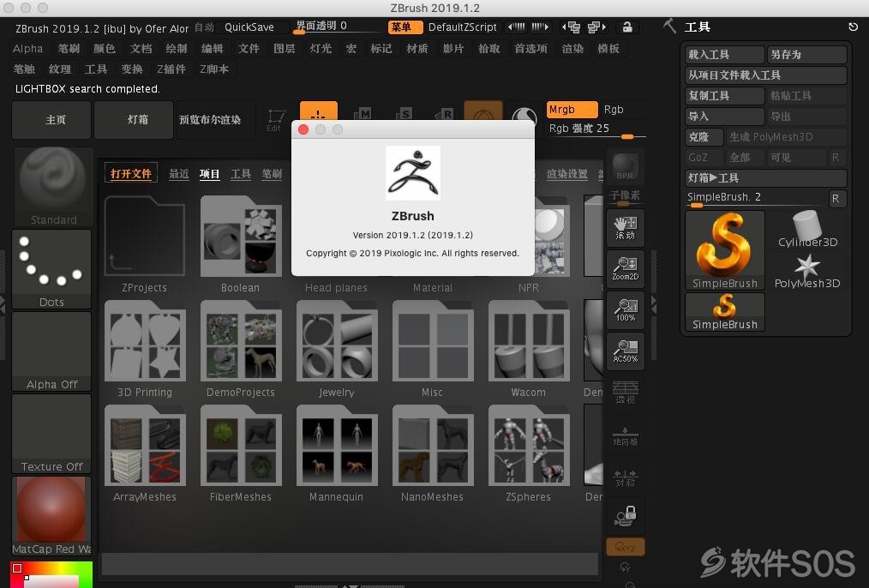
Task: Adjust the 界面透明 0 slider
Action: tap(338, 27)
